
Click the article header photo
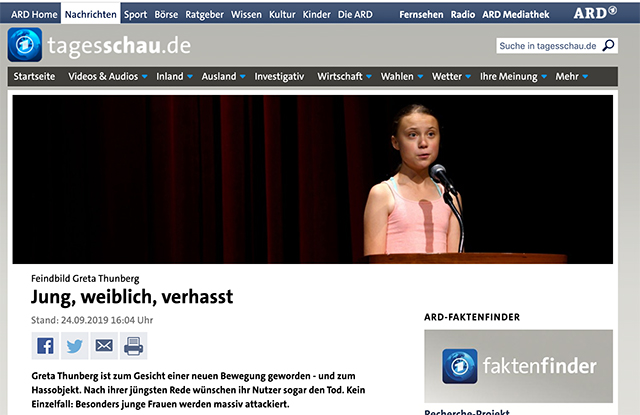[313, 180]
